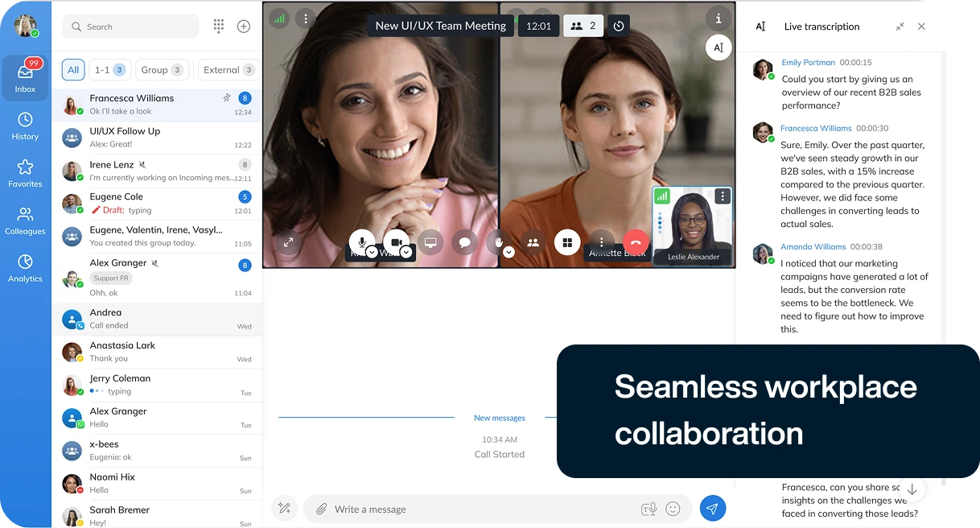Mute the microphone in the video call

(x=362, y=241)
